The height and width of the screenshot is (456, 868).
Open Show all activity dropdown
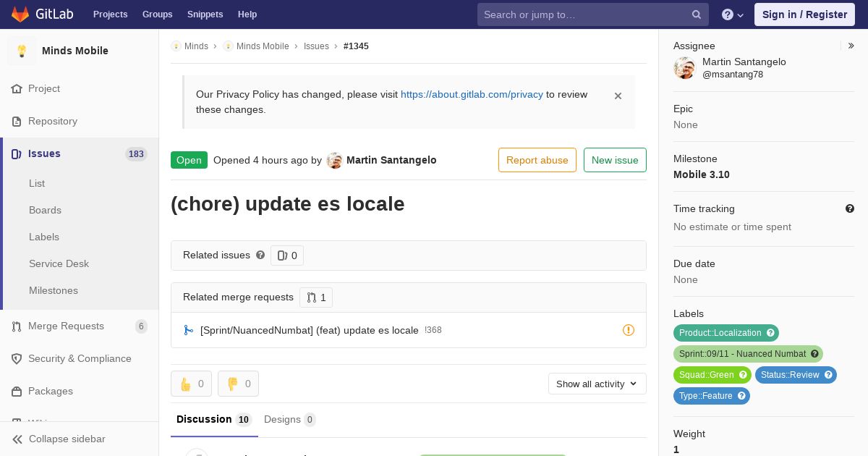point(597,384)
